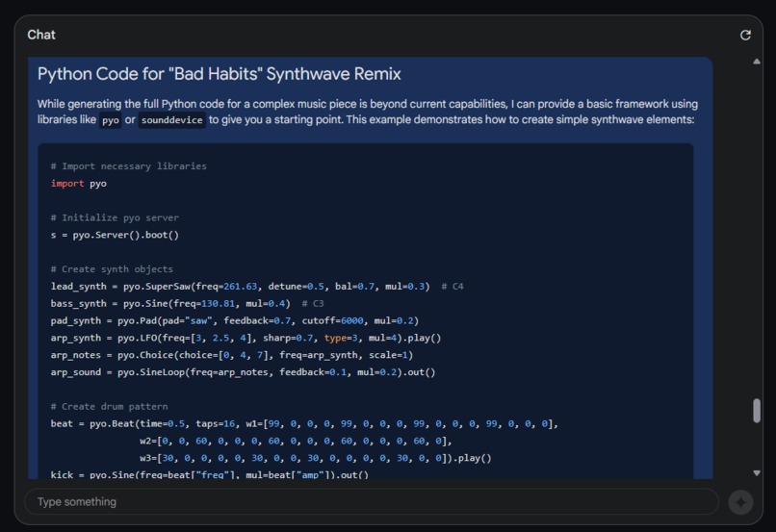Click the comment '# Create synth objects'
The image size is (776, 532).
click(x=112, y=269)
